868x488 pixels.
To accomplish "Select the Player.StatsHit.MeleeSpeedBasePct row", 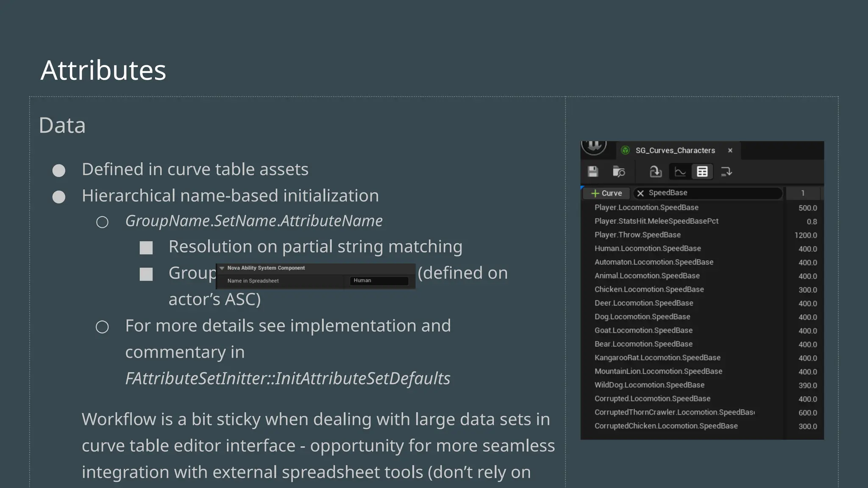I will (702, 221).
